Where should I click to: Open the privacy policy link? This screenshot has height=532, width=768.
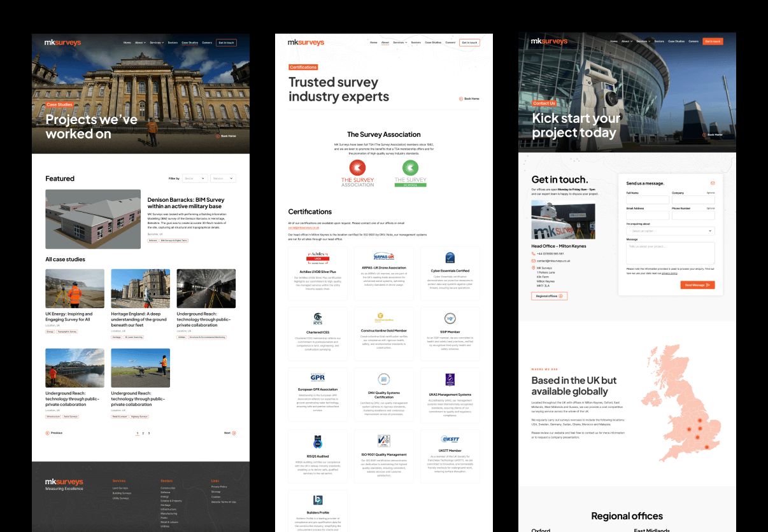[669, 273]
